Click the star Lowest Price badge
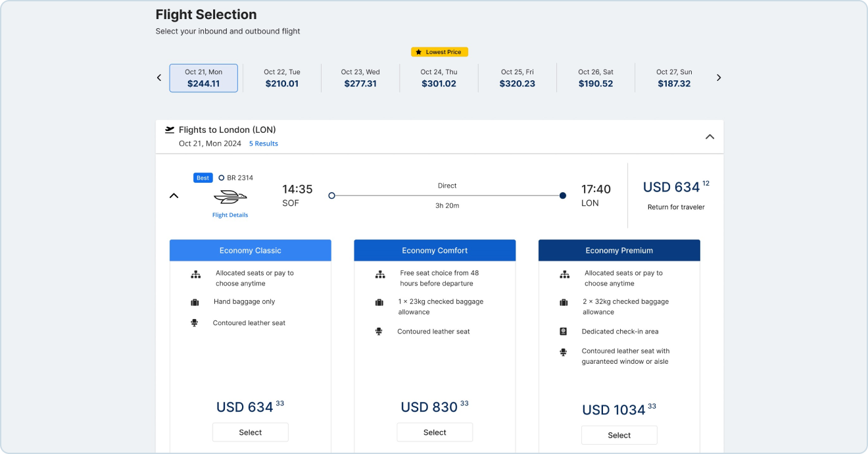The image size is (868, 454). click(x=439, y=52)
